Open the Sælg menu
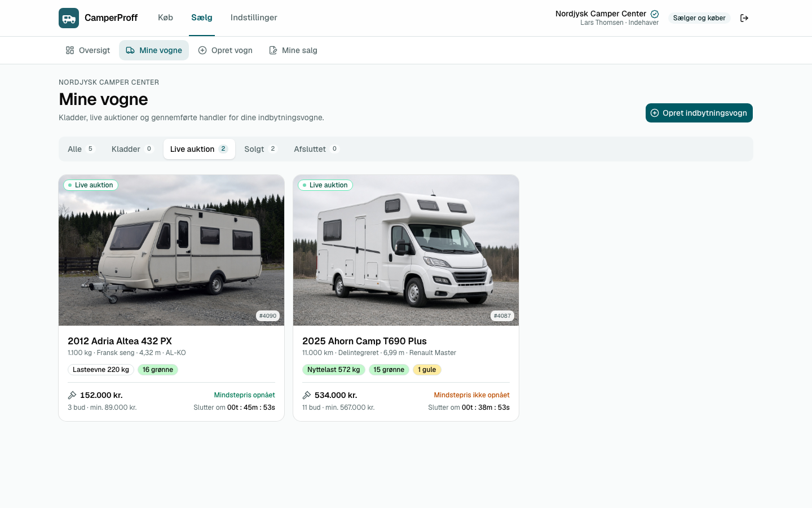This screenshot has width=812, height=508. 202,17
